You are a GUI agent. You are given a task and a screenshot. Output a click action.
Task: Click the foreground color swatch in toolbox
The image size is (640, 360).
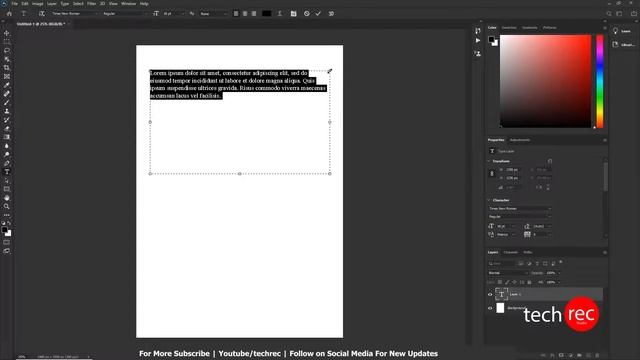(5, 230)
